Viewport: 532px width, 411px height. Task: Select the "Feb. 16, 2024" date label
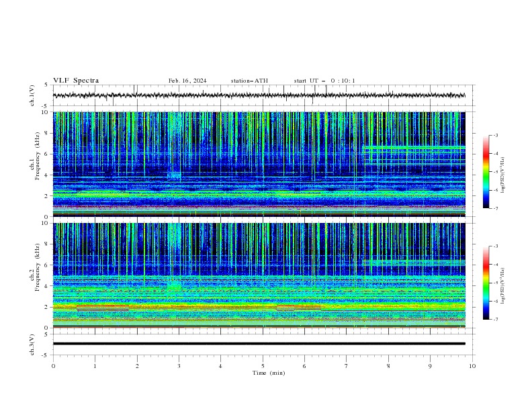[187, 81]
